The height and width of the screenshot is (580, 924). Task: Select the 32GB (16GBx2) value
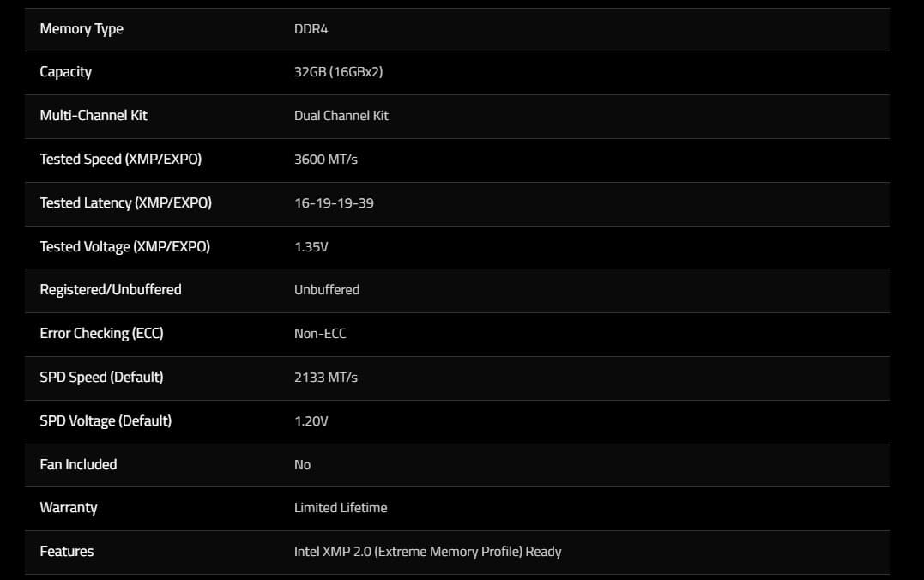(338, 72)
